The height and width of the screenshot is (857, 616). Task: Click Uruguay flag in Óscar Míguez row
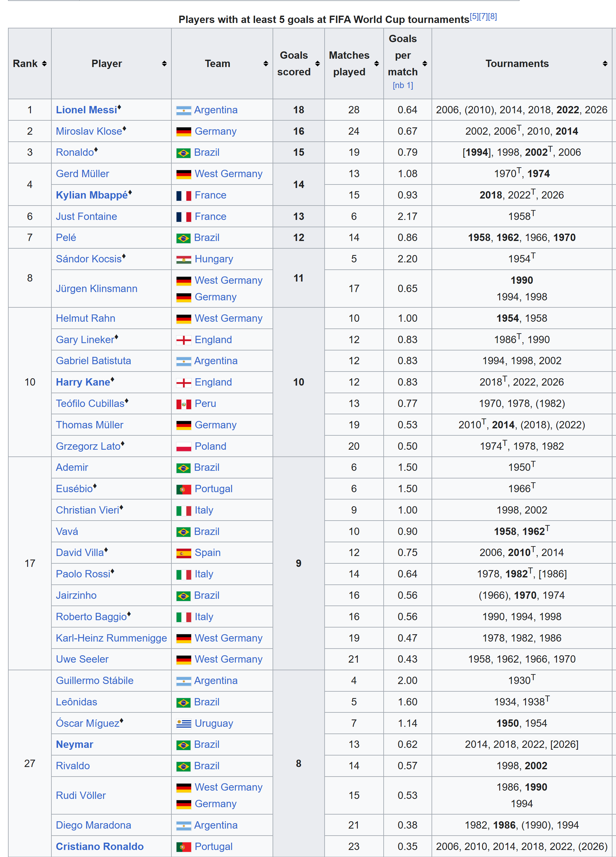click(x=184, y=724)
